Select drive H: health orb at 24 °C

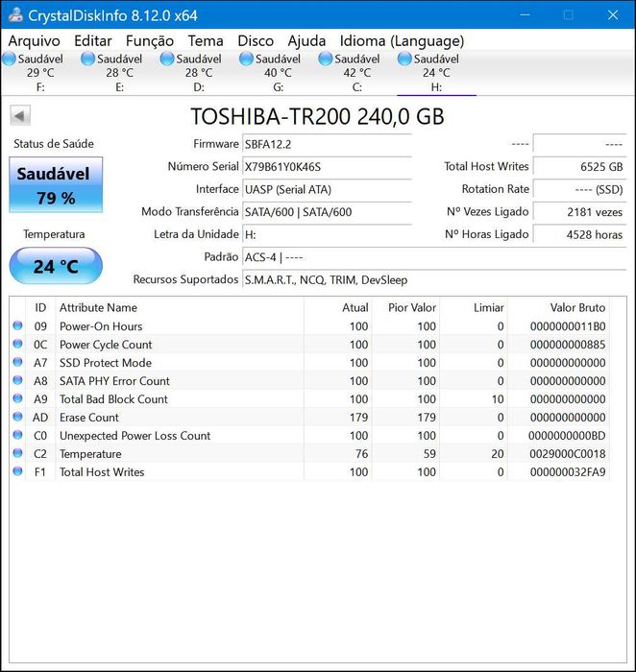point(404,59)
